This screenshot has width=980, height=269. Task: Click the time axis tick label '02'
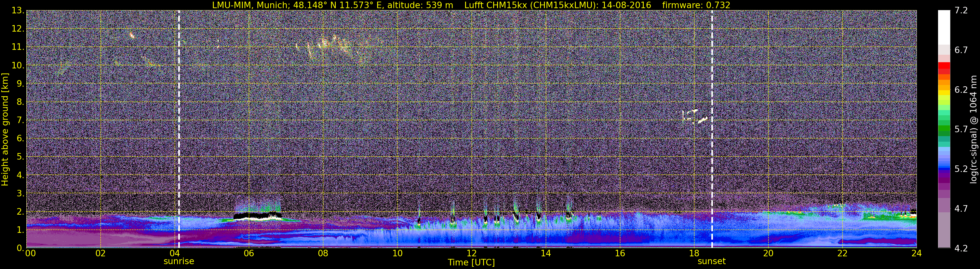[100, 253]
